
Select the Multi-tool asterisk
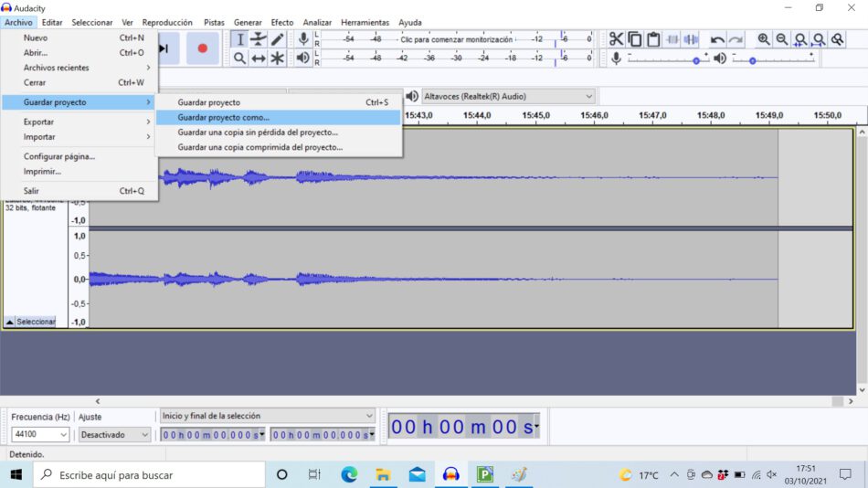278,58
